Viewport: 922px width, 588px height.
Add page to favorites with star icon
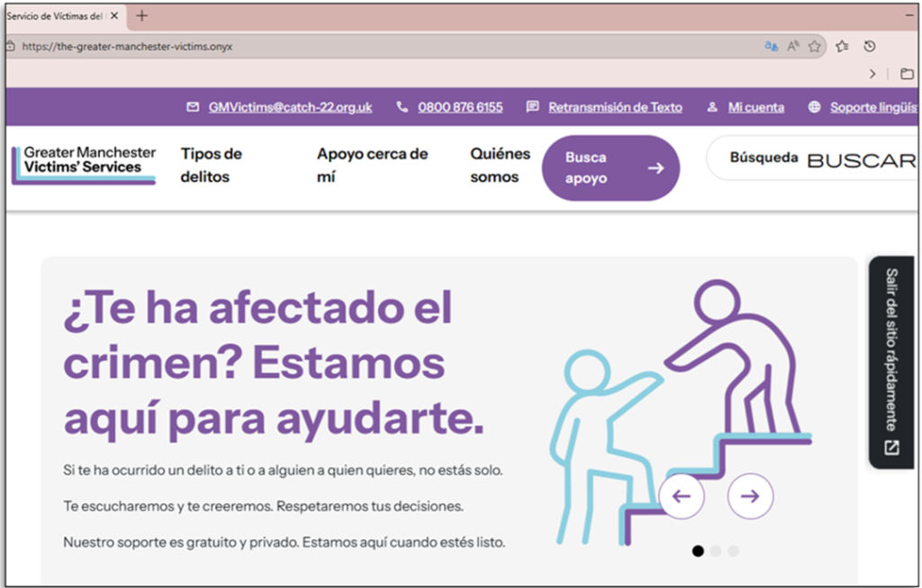pyautogui.click(x=814, y=46)
